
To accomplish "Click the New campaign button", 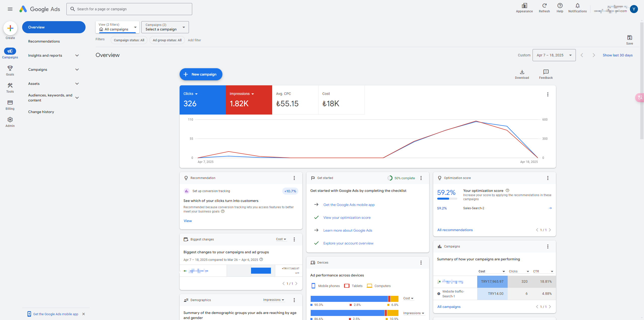I will click(x=201, y=74).
